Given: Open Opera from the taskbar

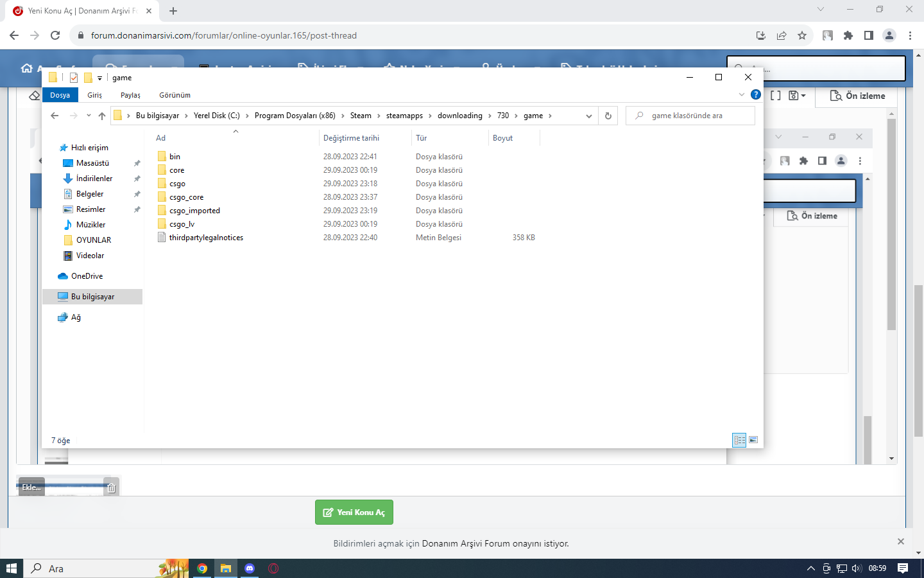Looking at the screenshot, I should point(273,568).
